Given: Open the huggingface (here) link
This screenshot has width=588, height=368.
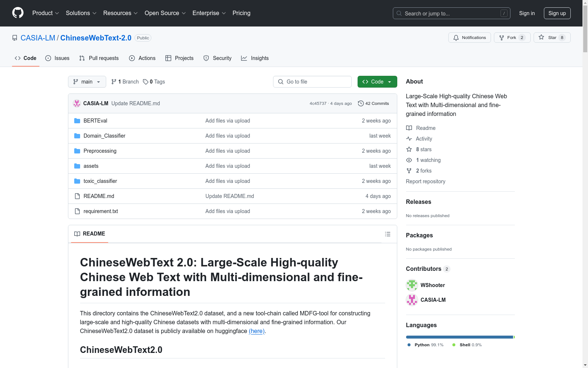Looking at the screenshot, I should click(257, 331).
